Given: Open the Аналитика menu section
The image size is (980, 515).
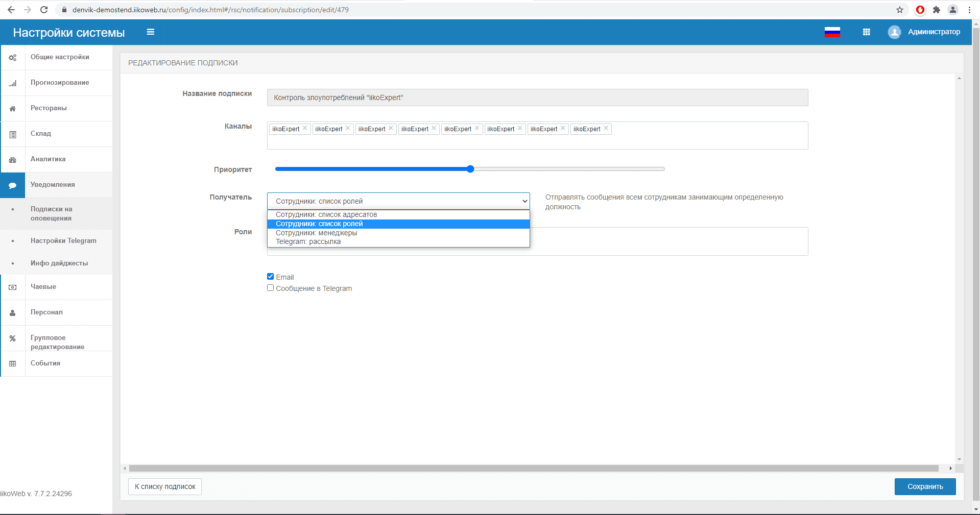Looking at the screenshot, I should (x=48, y=159).
